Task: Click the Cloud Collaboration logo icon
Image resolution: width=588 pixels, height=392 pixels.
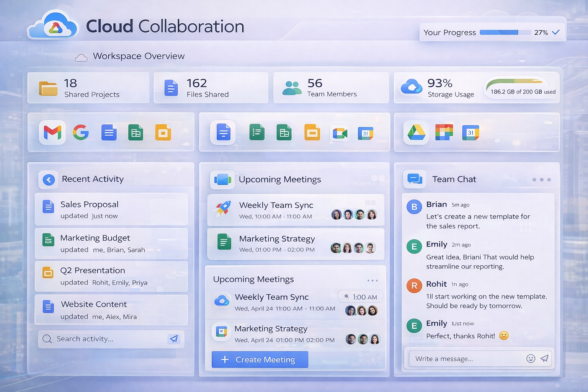Action: (53, 25)
